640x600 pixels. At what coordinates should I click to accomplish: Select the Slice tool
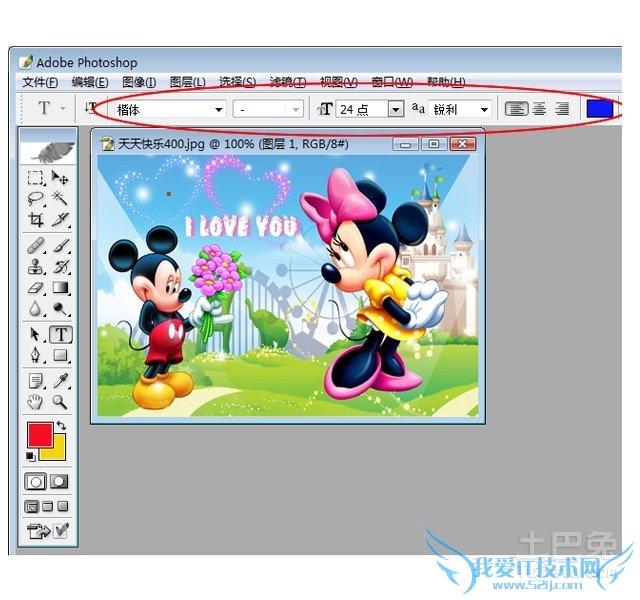[60, 220]
